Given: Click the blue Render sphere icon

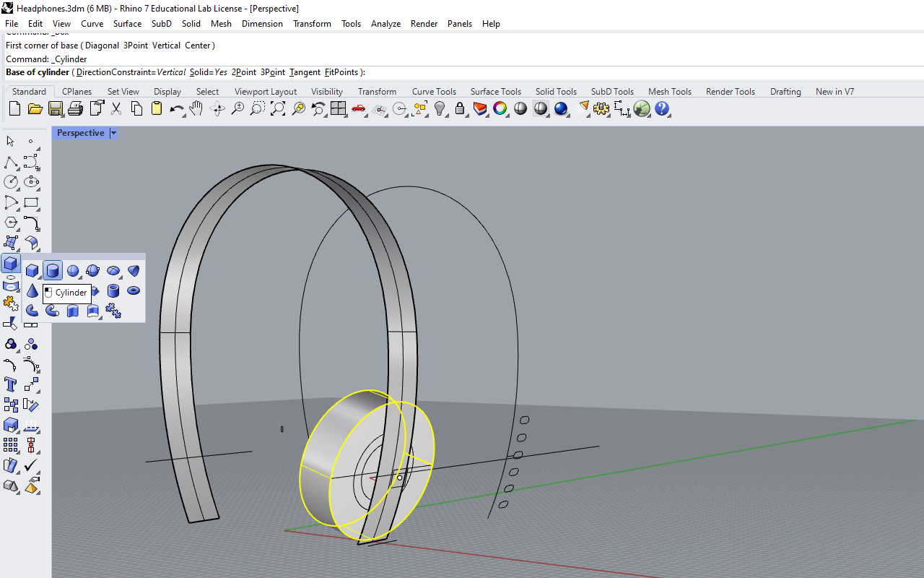Looking at the screenshot, I should [x=561, y=109].
